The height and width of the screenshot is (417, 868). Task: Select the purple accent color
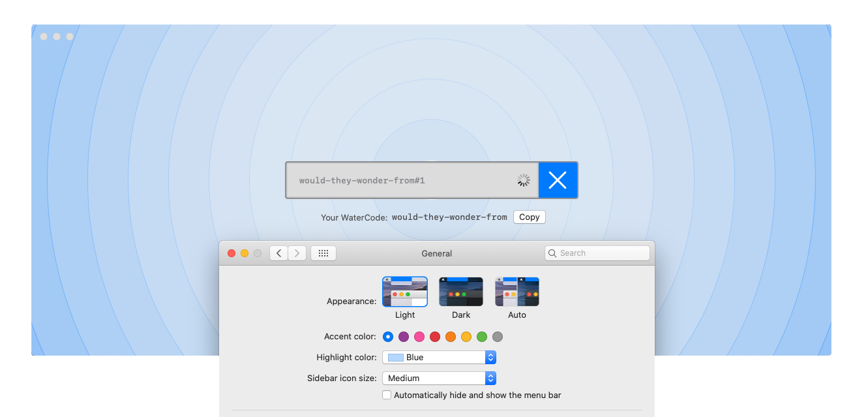click(404, 337)
